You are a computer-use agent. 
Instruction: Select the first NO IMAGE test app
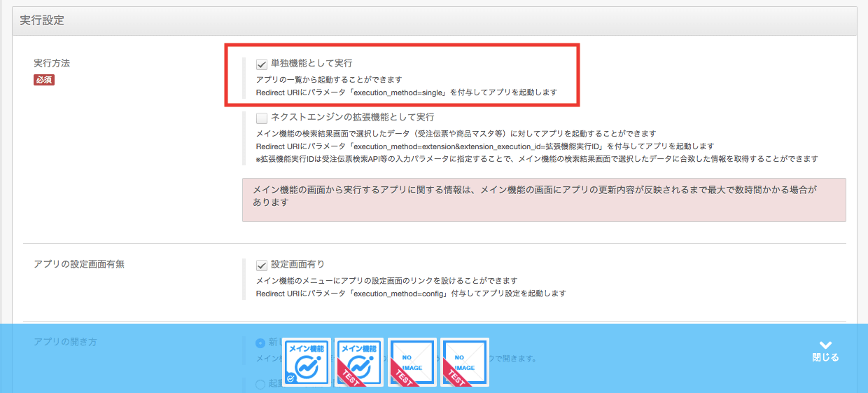pos(412,361)
